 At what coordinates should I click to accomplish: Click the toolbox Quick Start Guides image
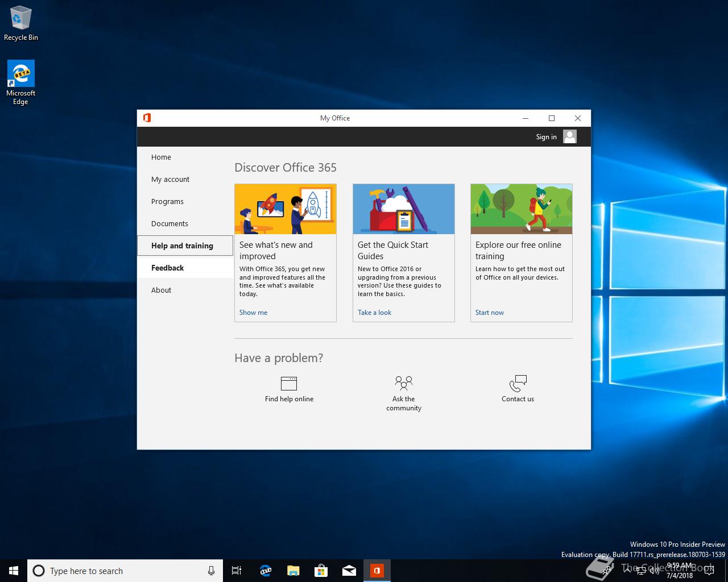tap(404, 209)
